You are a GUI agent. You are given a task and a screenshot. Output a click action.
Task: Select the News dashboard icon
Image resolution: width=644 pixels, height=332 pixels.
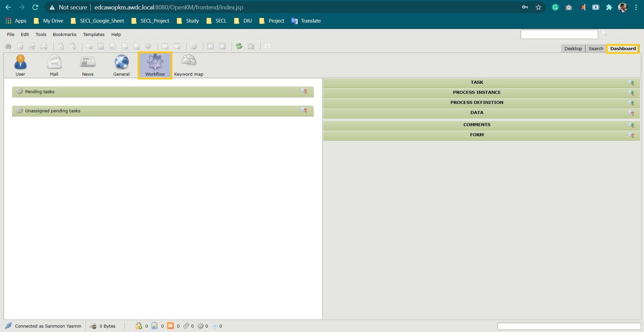[x=88, y=65]
